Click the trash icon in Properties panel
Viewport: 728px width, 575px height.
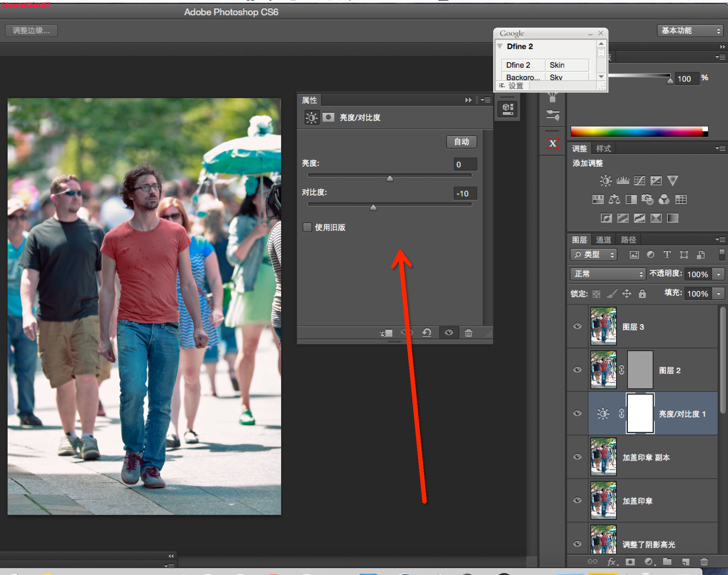click(x=468, y=333)
